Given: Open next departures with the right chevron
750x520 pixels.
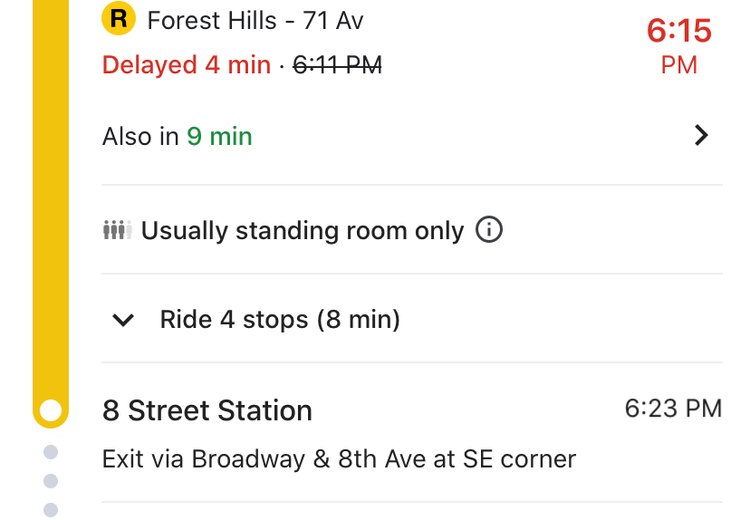Looking at the screenshot, I should click(x=701, y=136).
